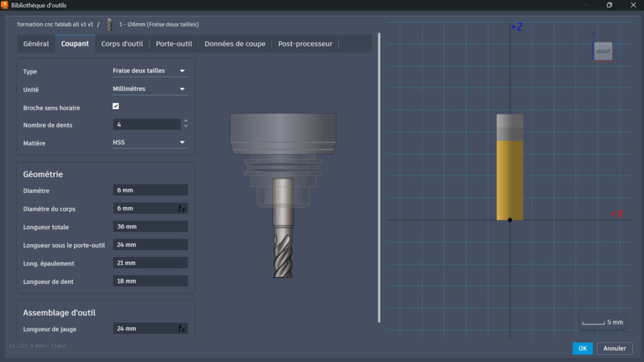Open the Matière dropdown showing HSS
The image size is (644, 362).
(x=149, y=143)
